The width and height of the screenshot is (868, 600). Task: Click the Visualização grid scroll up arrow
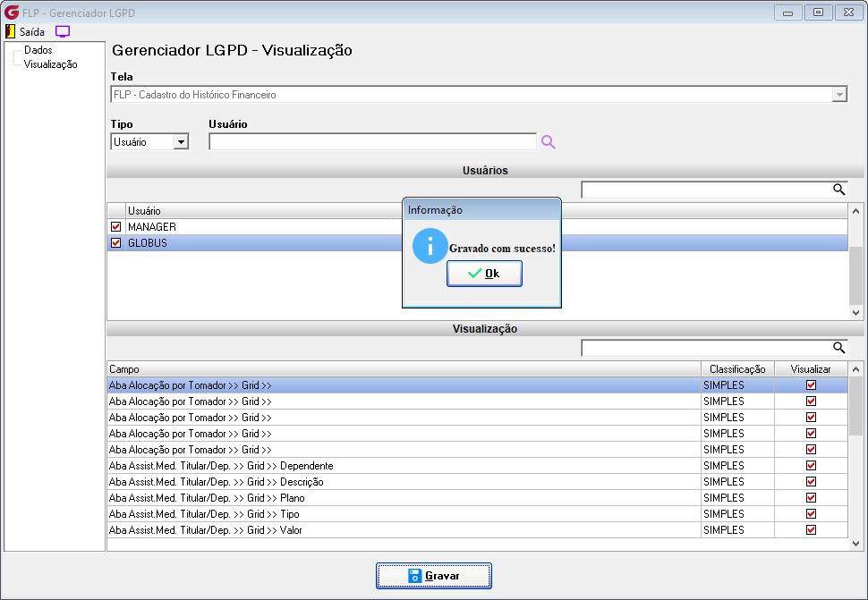[855, 368]
